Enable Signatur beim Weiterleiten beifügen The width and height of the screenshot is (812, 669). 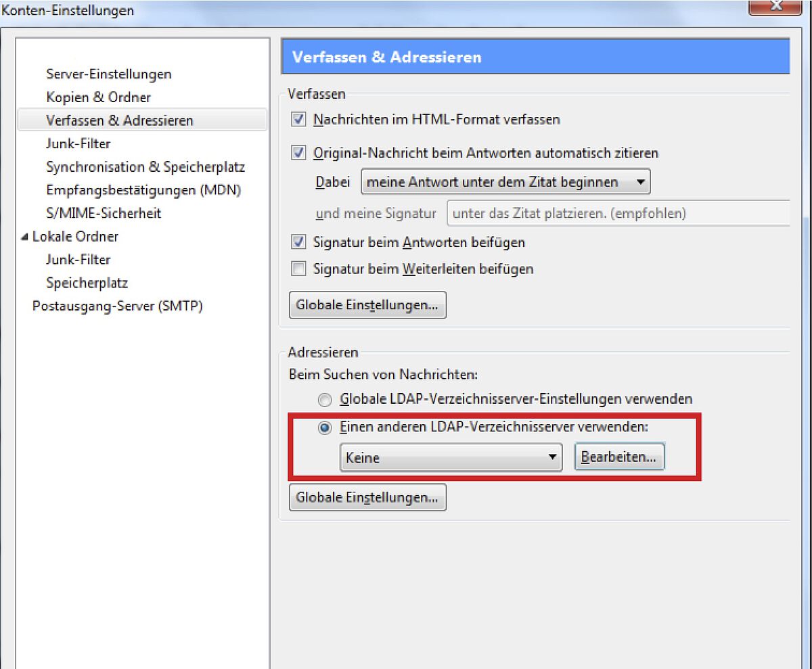point(298,269)
